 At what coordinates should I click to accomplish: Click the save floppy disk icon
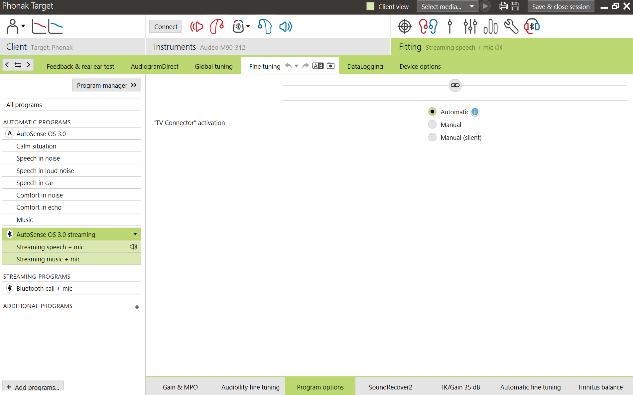pos(515,6)
